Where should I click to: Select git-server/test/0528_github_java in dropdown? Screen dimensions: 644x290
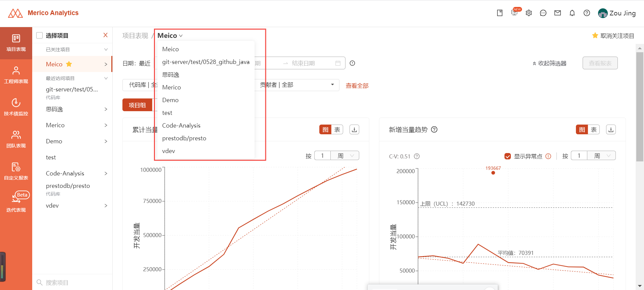[206, 62]
